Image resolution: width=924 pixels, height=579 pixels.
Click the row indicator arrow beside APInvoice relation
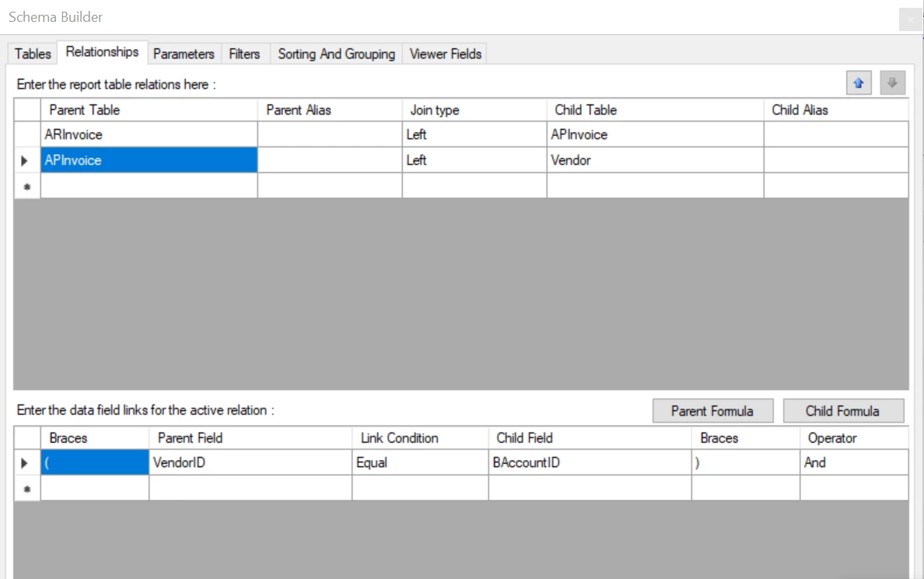(24, 160)
